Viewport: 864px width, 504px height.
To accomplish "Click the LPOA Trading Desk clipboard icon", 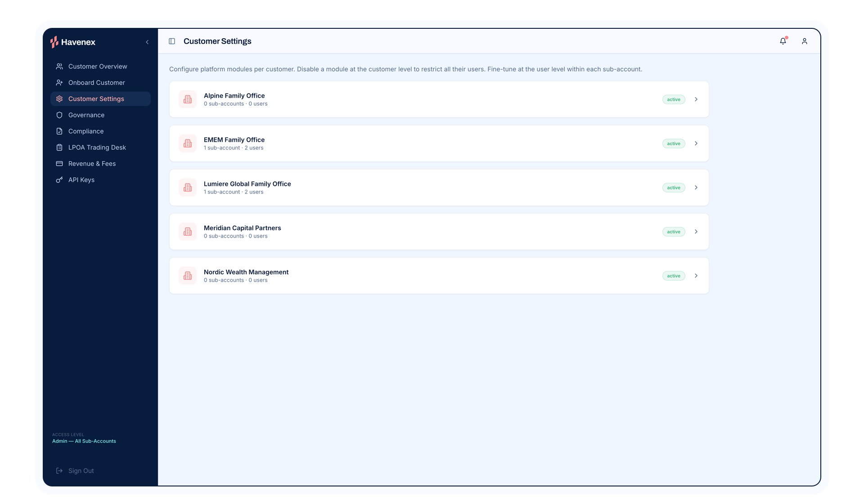I will point(59,148).
